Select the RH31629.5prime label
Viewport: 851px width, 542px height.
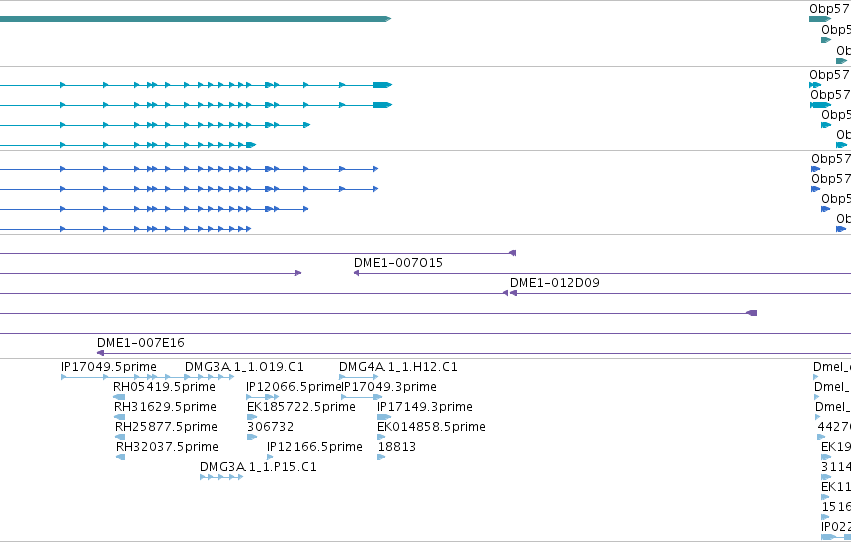(x=165, y=407)
